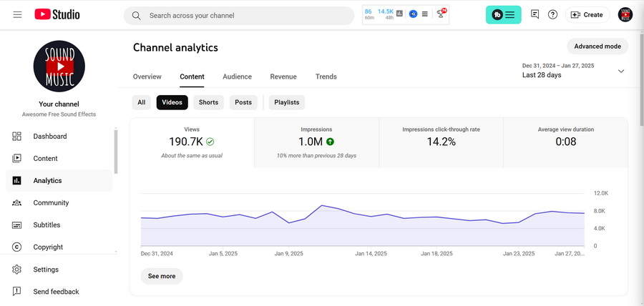Open account avatar in top right
This screenshot has width=644, height=306.
tap(625, 15)
